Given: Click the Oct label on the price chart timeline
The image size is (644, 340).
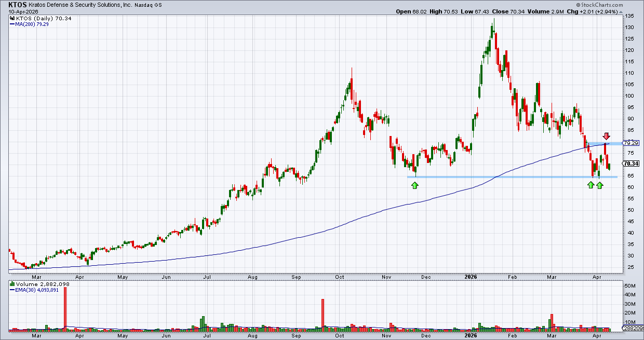Looking at the screenshot, I should pyautogui.click(x=340, y=277).
